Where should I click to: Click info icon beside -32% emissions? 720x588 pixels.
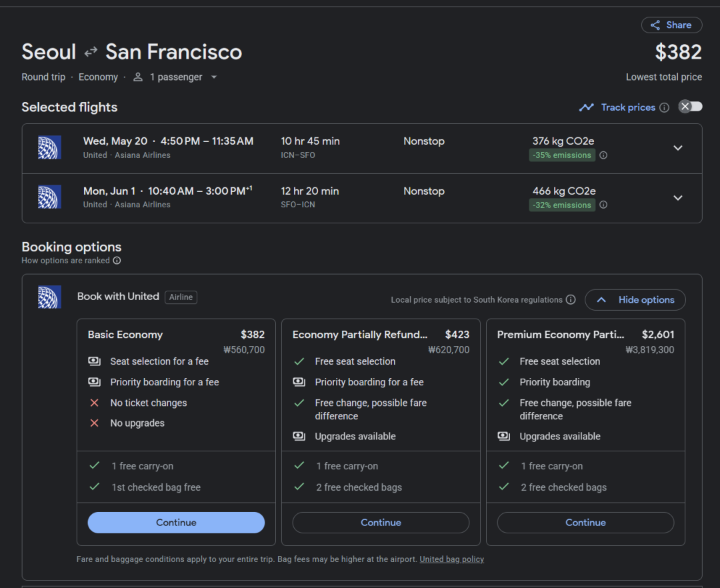[x=603, y=205]
